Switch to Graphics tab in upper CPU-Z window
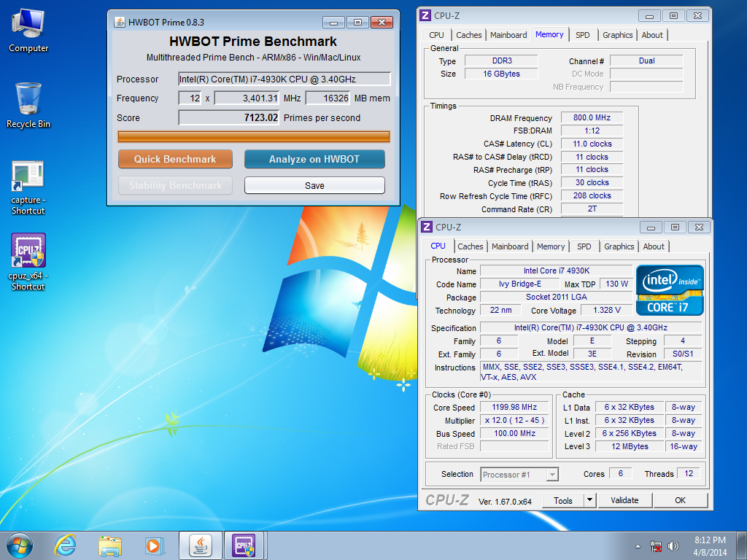The height and width of the screenshot is (560, 747). tap(617, 35)
